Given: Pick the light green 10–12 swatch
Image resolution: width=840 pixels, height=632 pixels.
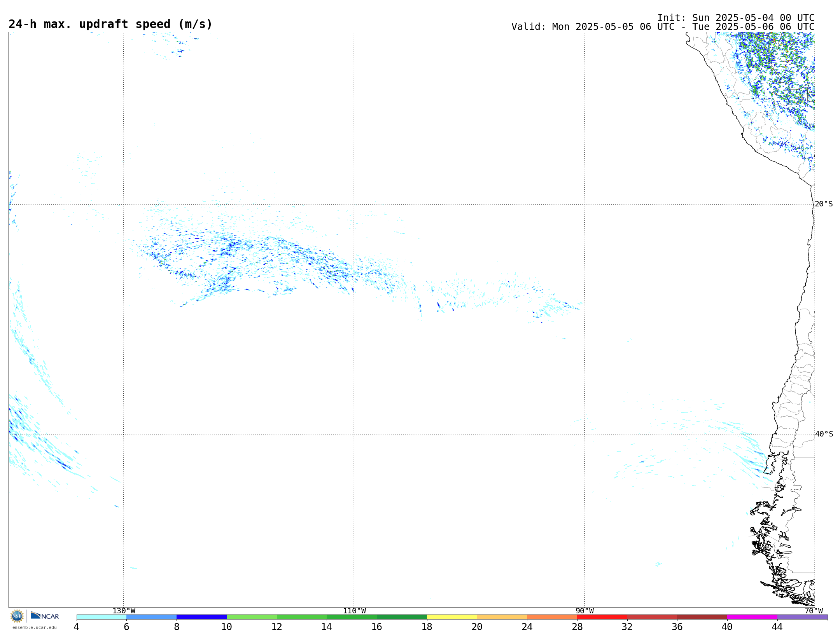Looking at the screenshot, I should click(x=252, y=617).
